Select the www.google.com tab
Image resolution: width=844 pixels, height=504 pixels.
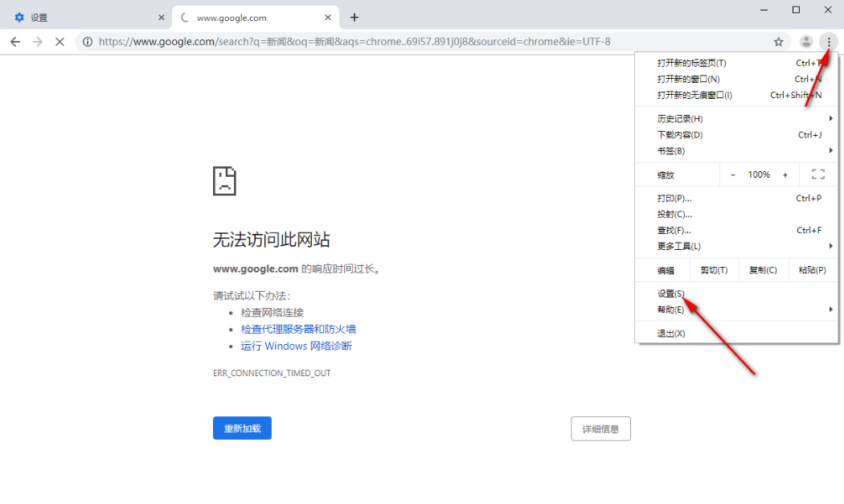pos(256,17)
